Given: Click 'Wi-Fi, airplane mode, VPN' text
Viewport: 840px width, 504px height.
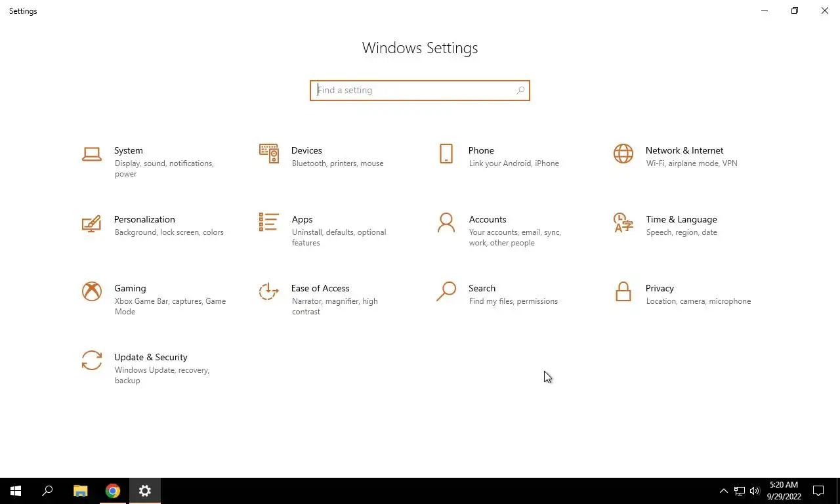Looking at the screenshot, I should pyautogui.click(x=692, y=163).
